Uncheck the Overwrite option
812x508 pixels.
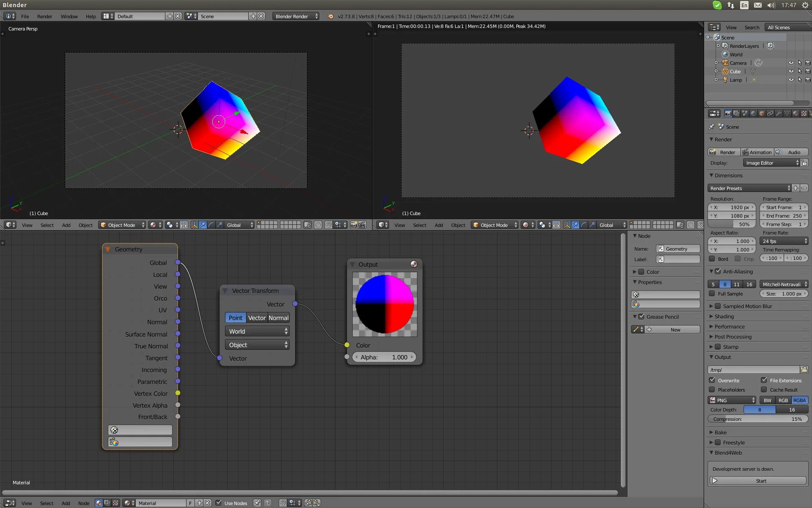(712, 380)
